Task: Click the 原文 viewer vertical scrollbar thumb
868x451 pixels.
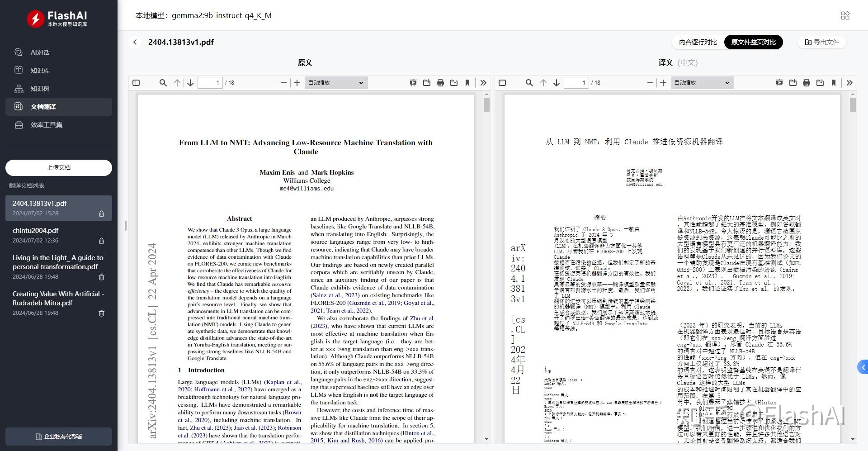Action: 486,105
